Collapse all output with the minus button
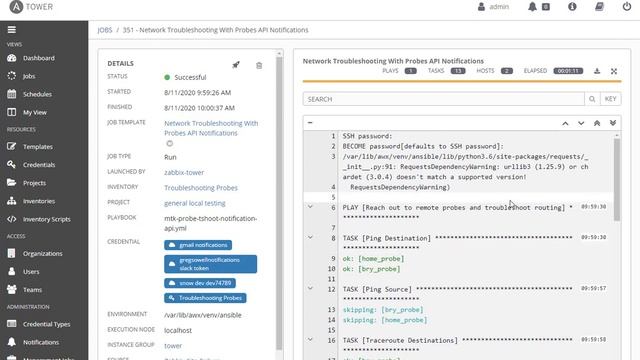The height and width of the screenshot is (360, 640). [x=310, y=122]
